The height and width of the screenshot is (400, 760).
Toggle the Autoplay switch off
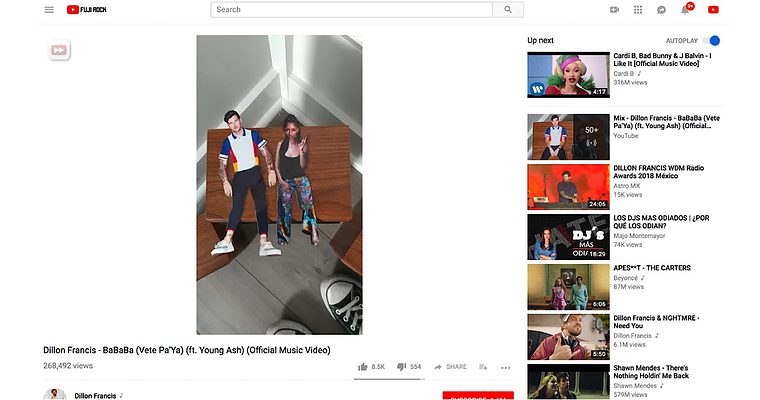(712, 41)
